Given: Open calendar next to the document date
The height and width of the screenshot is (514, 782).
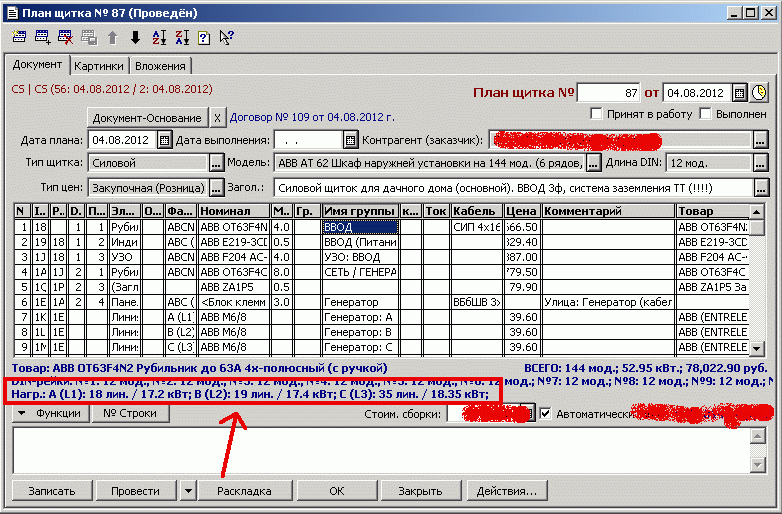Looking at the screenshot, I should click(740, 93).
